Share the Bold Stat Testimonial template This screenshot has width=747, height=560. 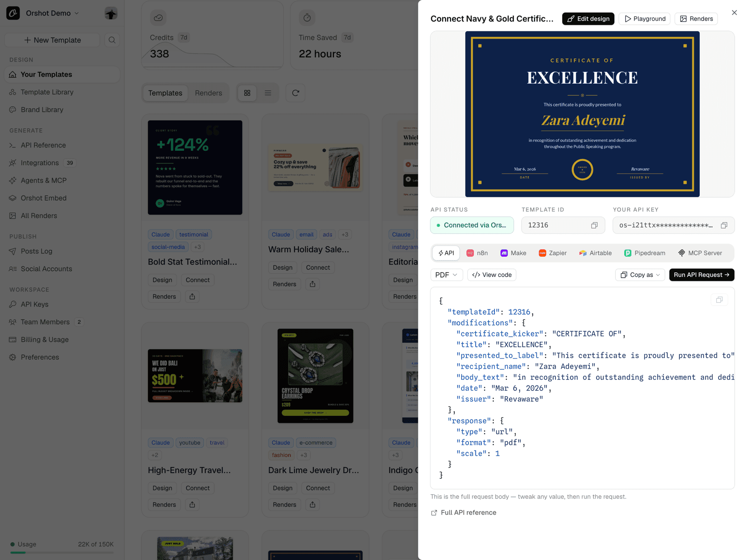(192, 297)
